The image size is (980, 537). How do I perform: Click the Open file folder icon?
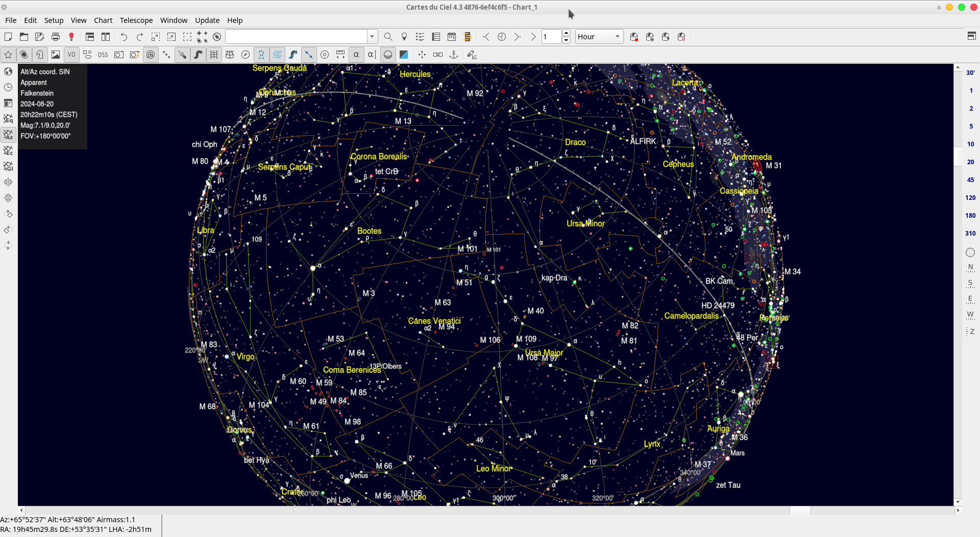[x=24, y=37]
